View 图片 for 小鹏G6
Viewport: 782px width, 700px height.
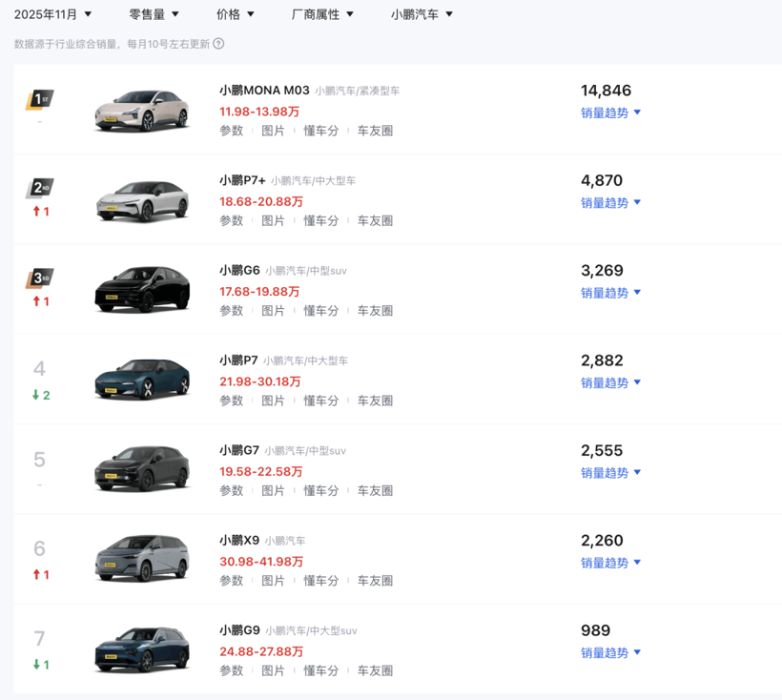(x=274, y=310)
